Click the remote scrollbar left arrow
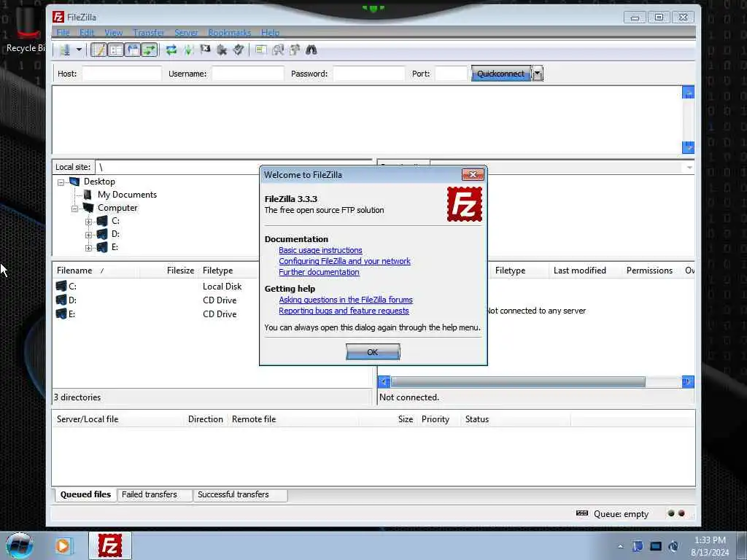This screenshot has height=560, width=747. pyautogui.click(x=384, y=382)
